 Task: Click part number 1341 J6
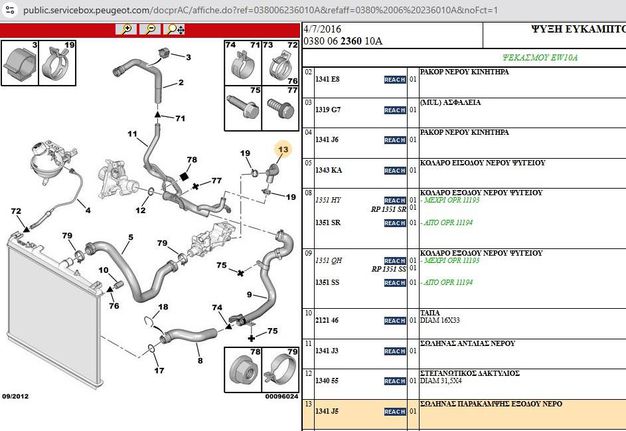[327, 140]
